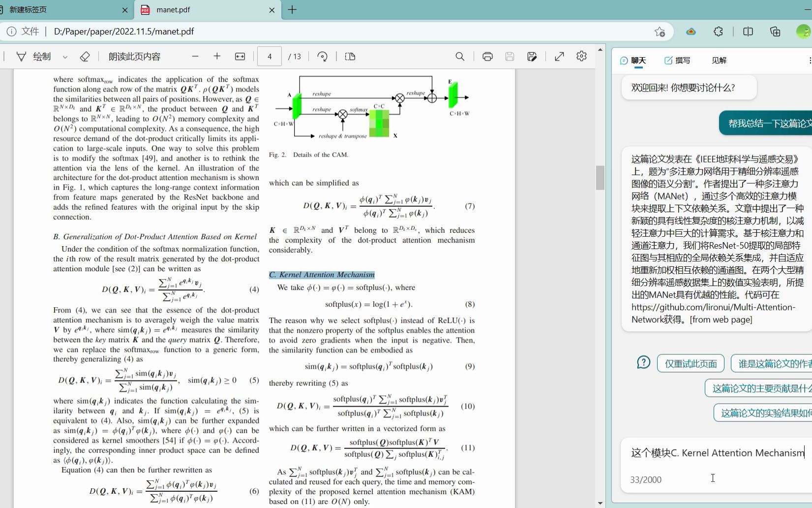Click the Fig. 2 Details of the CAM caption

click(x=308, y=155)
